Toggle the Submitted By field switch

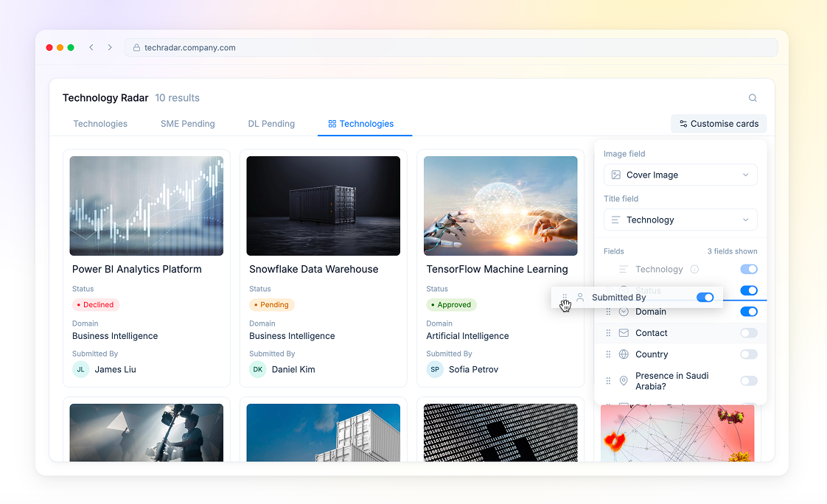[x=705, y=298]
